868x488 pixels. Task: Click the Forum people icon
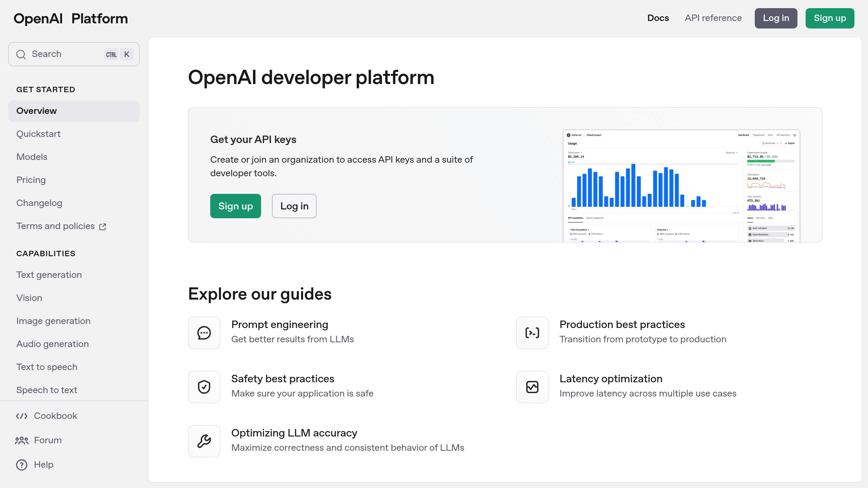22,440
